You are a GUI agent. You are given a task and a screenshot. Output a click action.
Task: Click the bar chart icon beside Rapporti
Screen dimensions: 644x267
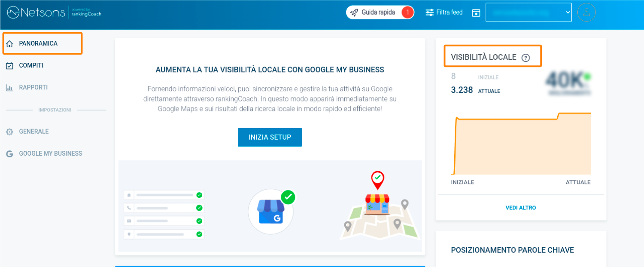pos(9,88)
